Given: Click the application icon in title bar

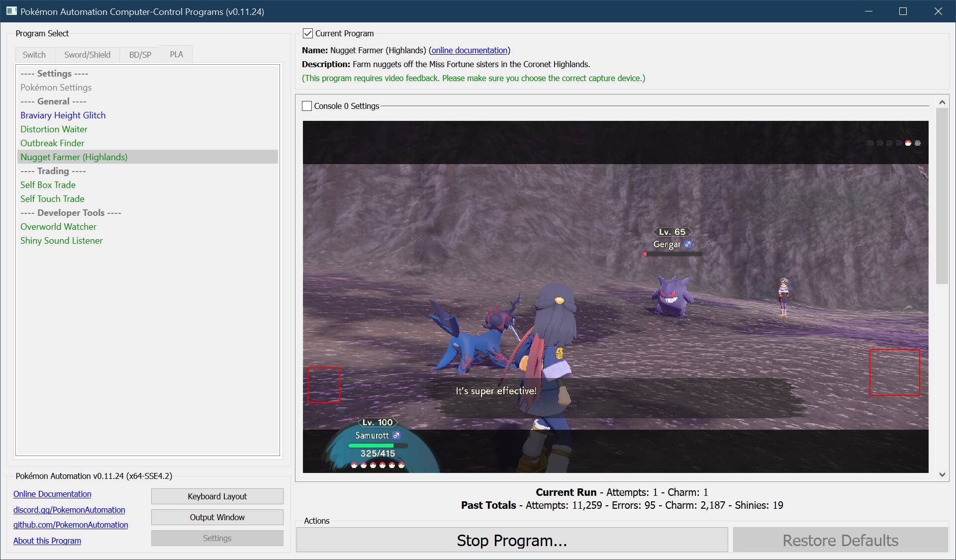Looking at the screenshot, I should click(x=11, y=11).
